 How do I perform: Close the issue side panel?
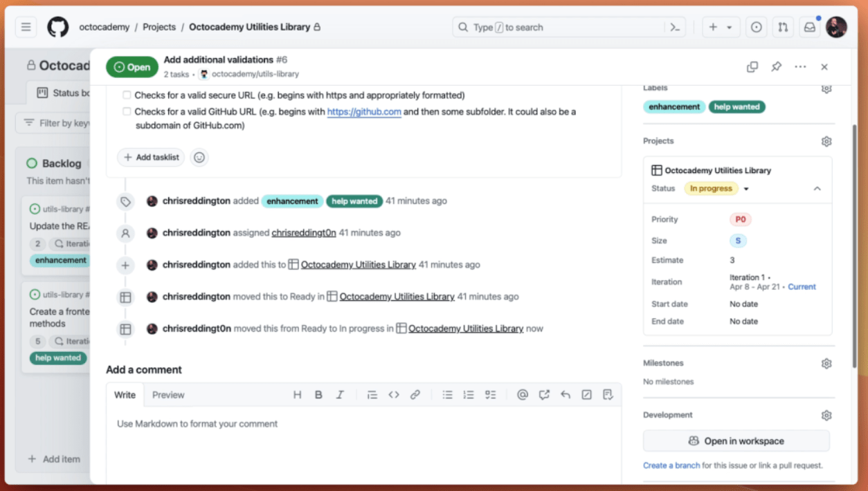824,67
